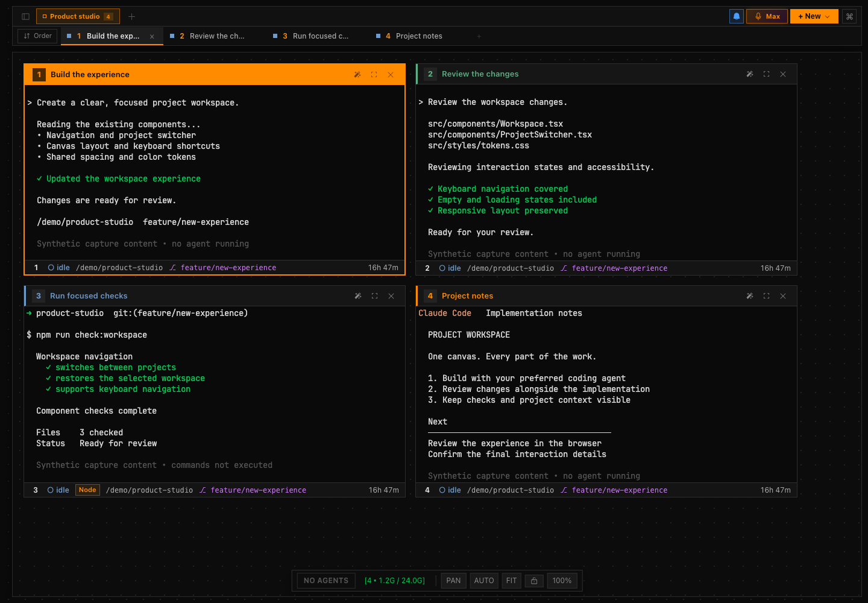Switch to Review the ch... tab
Image resolution: width=868 pixels, height=603 pixels.
(215, 36)
